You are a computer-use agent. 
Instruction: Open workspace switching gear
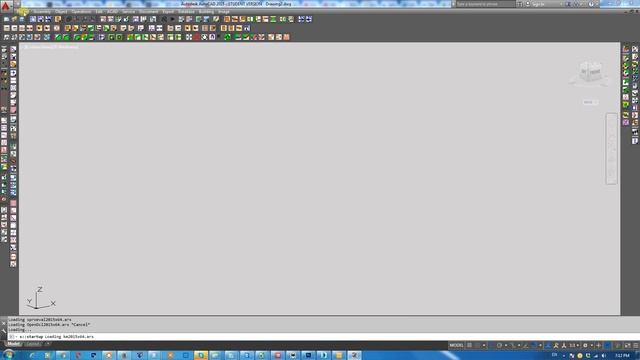[585, 345]
